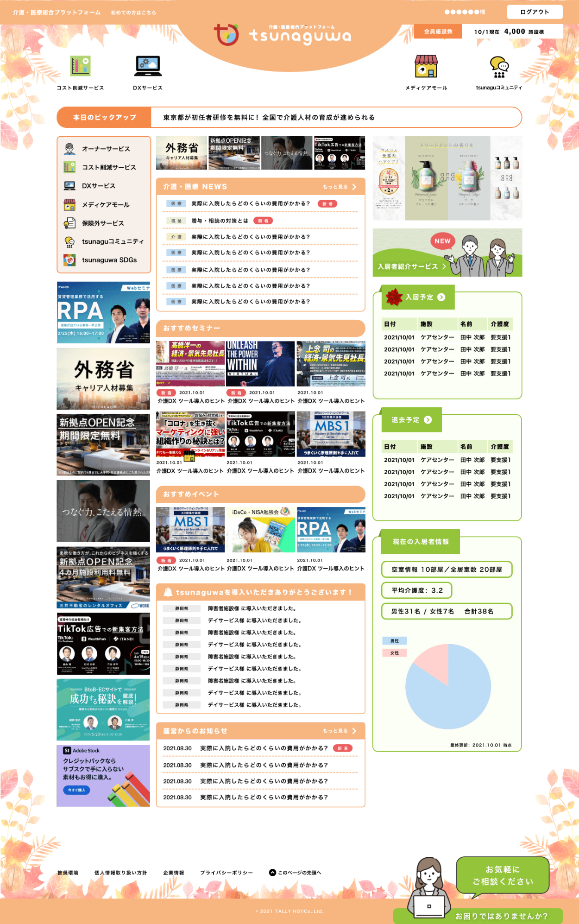
Task: Click the pickup headline about 東京都 初任者研修
Action: pos(269,117)
